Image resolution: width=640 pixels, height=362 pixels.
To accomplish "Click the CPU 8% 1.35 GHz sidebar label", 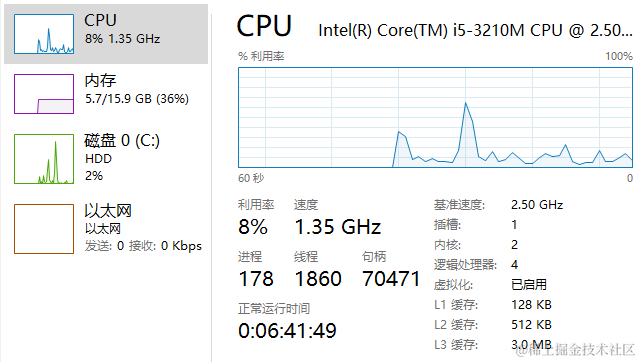I will coord(122,29).
